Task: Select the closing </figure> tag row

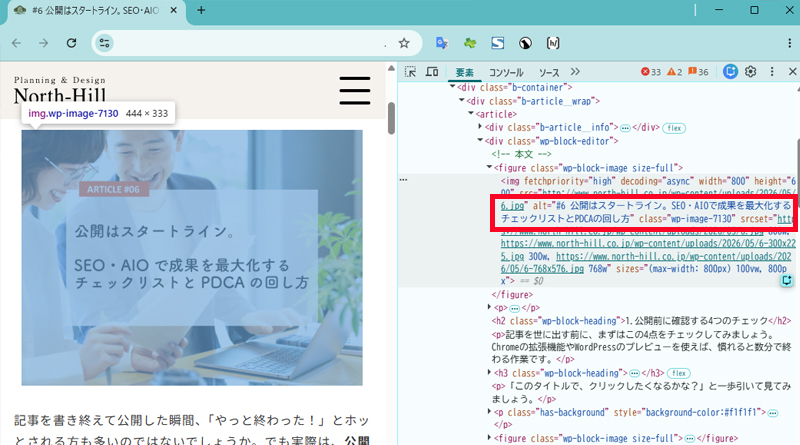Action: 512,294
